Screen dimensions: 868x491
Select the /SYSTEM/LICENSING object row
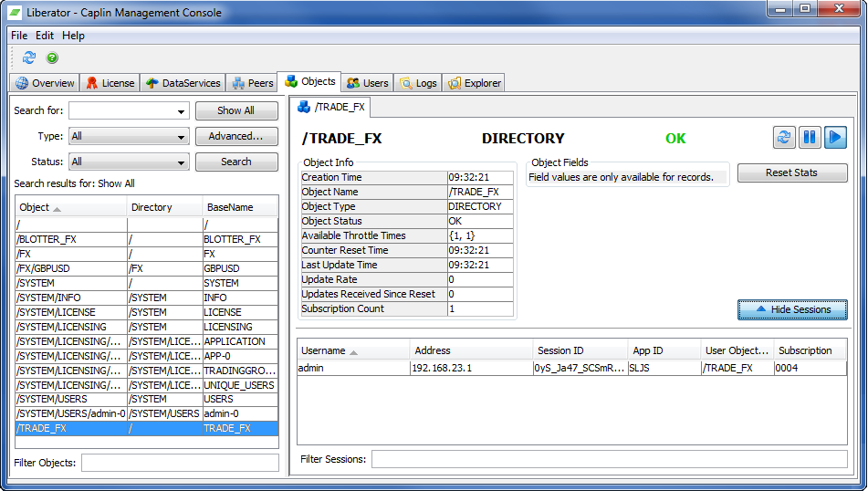pos(147,327)
